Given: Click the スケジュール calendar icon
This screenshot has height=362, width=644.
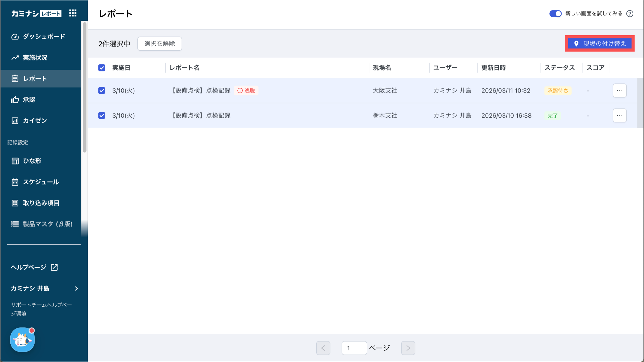Looking at the screenshot, I should click(x=15, y=182).
